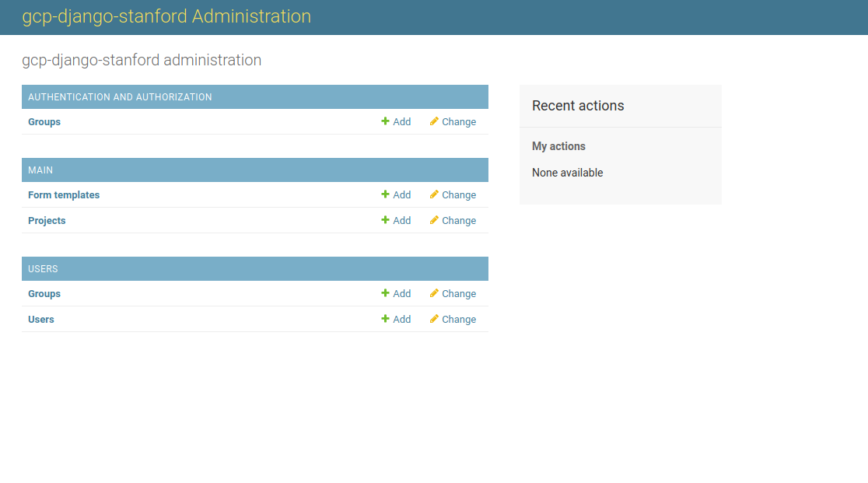Select Add text for Groups in Authentication section

(402, 121)
